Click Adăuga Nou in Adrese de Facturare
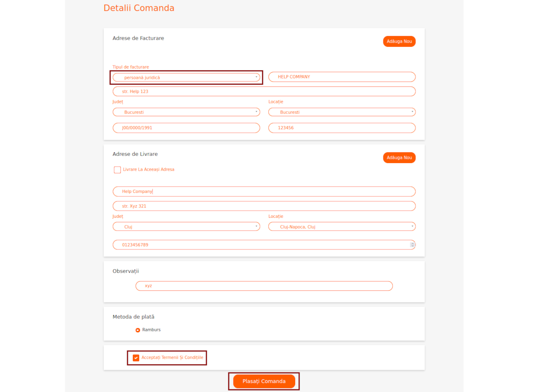Screen dimensions: 535x392 [x=399, y=41]
